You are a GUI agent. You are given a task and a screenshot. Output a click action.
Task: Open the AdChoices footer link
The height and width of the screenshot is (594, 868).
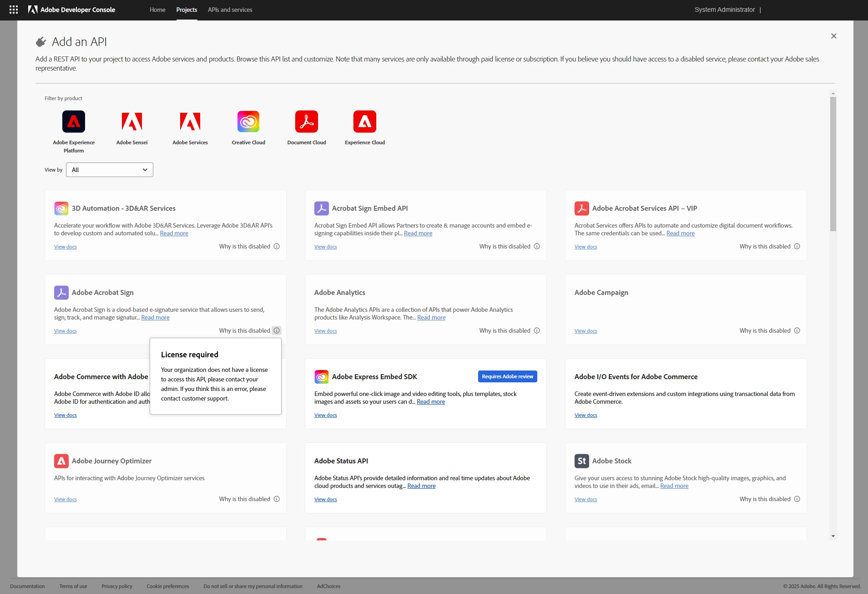point(328,586)
